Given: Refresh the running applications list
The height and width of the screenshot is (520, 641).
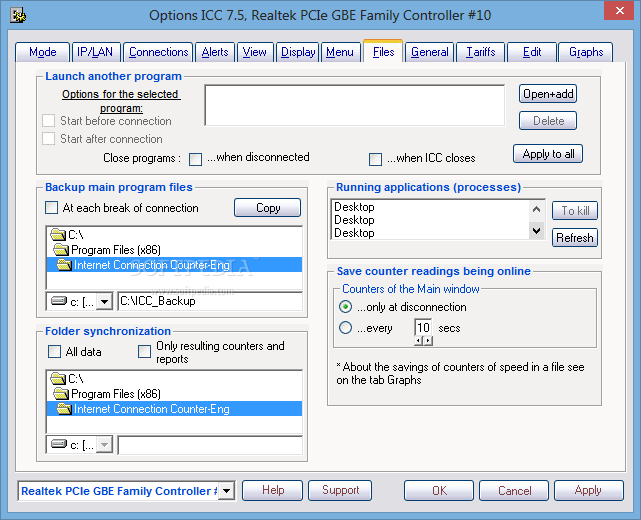Looking at the screenshot, I should click(x=575, y=238).
